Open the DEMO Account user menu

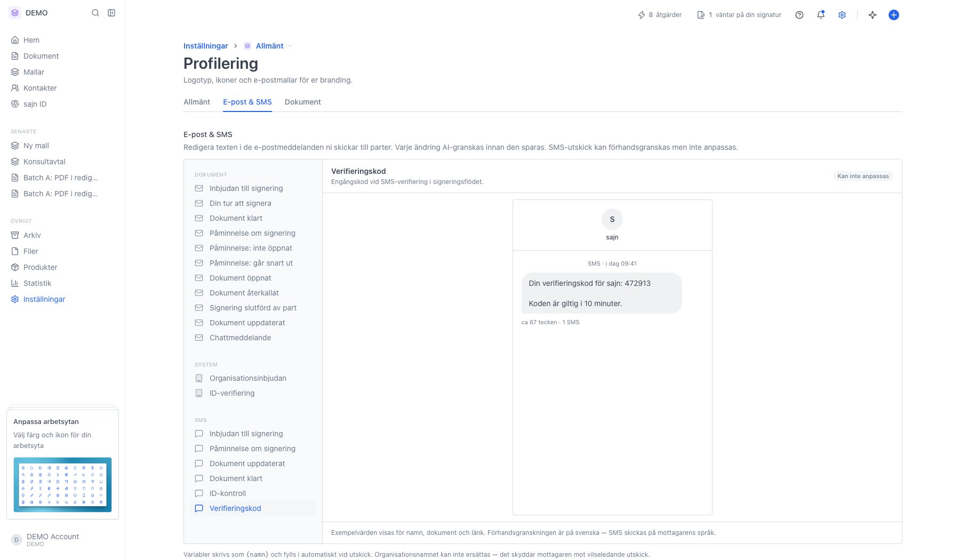click(x=62, y=540)
